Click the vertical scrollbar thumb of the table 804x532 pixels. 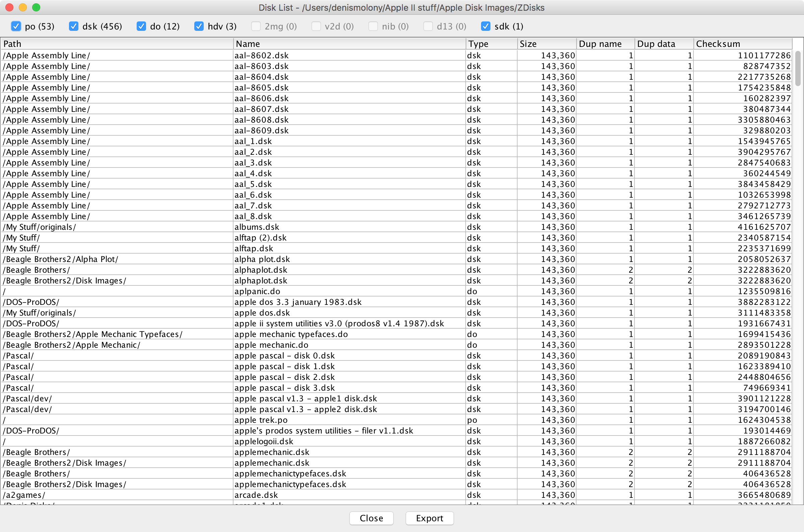tap(798, 69)
